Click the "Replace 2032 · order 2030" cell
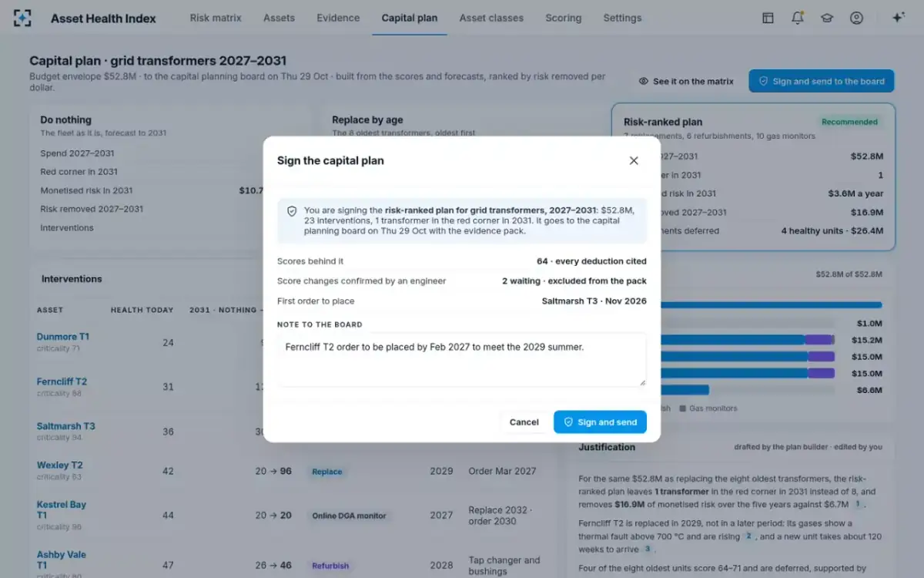The height and width of the screenshot is (578, 924). pos(501,516)
